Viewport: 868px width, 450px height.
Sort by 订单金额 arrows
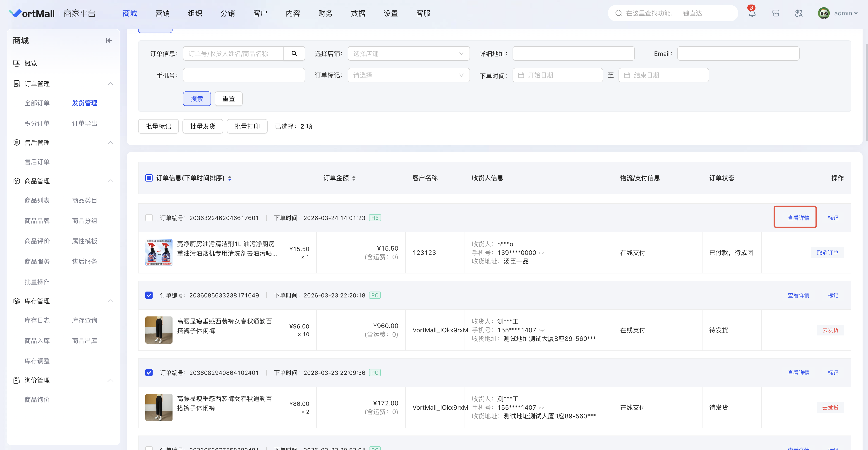pos(354,178)
